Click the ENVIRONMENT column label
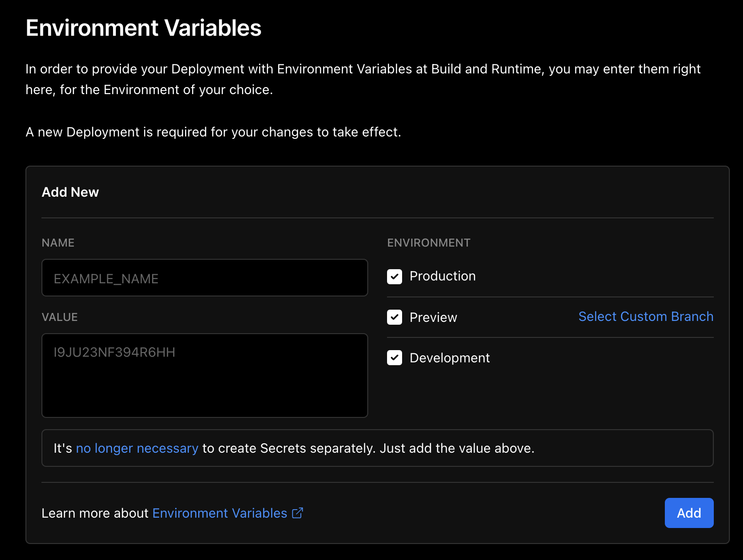This screenshot has height=560, width=743. coord(428,243)
